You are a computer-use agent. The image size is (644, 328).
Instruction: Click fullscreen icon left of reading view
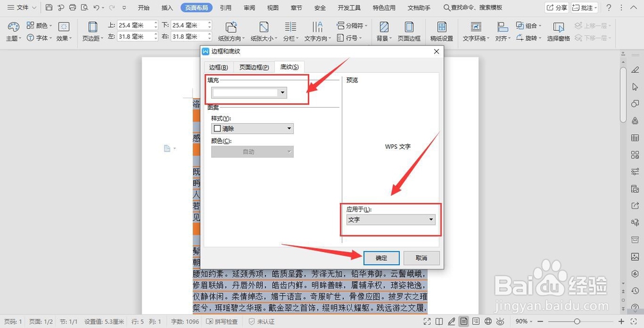pyautogui.click(x=427, y=322)
